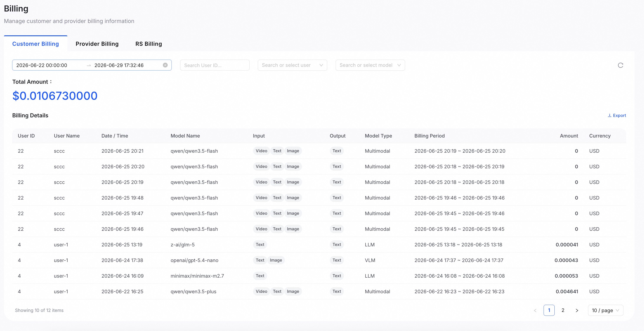Click the Model Name column header
Viewport: 644px width, 331px height.
point(185,136)
